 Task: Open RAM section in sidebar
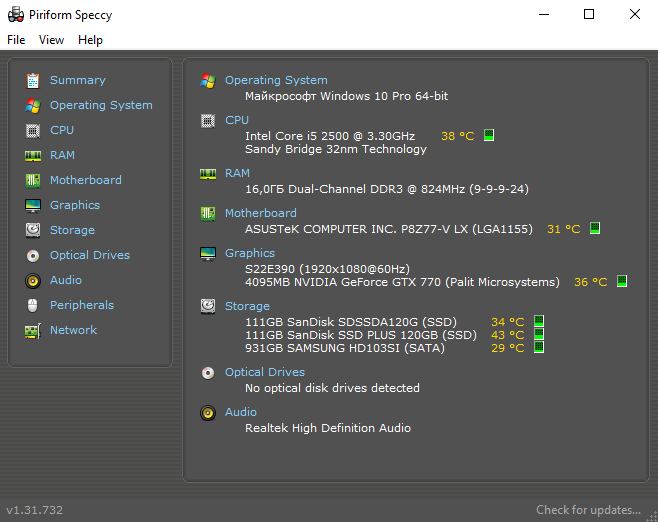pos(62,155)
